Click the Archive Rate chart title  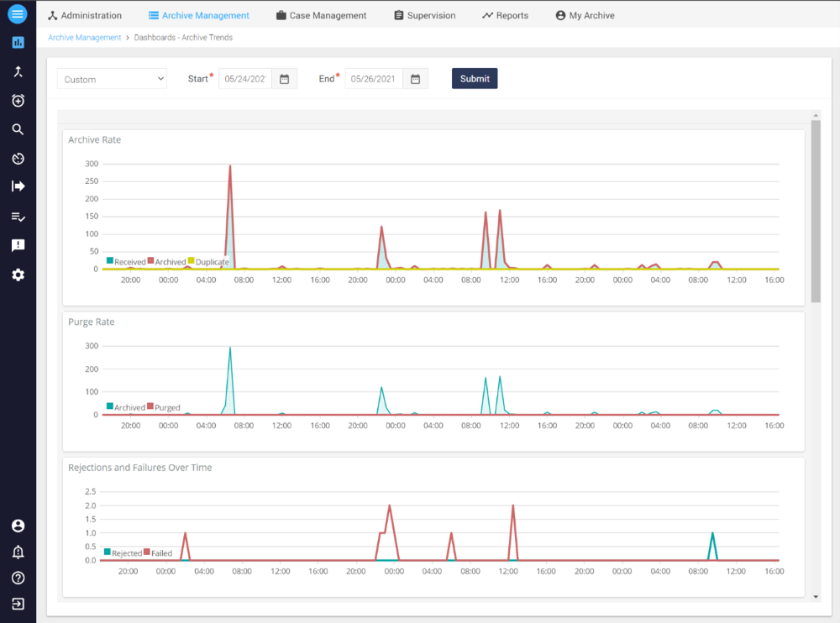click(x=94, y=140)
